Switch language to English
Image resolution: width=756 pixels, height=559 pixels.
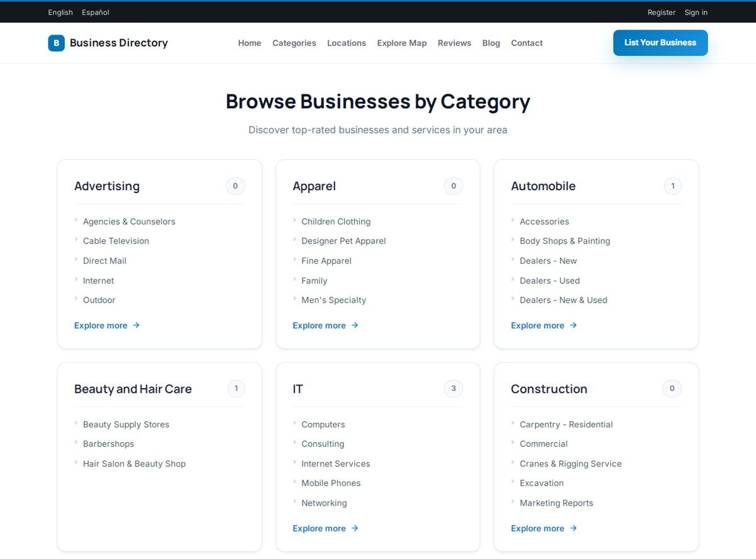pyautogui.click(x=60, y=12)
